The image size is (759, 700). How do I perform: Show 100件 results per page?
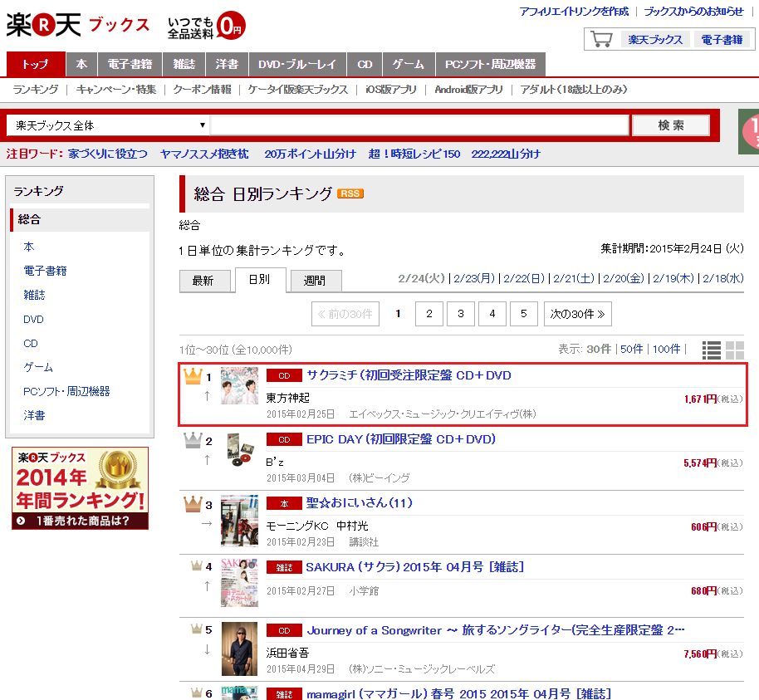point(666,350)
